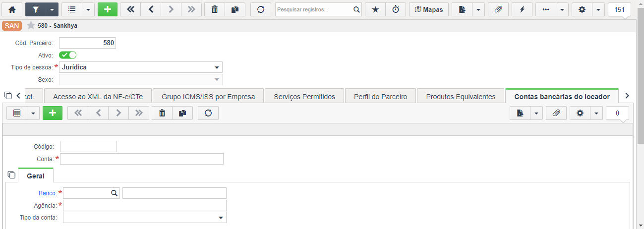
Task: Mark 580 - Sankhya as favorite star
Action: (31, 25)
